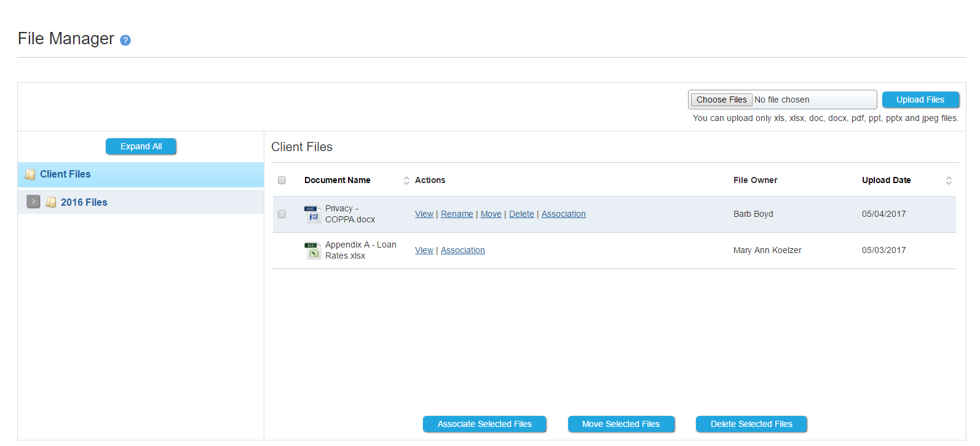
Task: Expand the 2016 Files folder arrow
Action: (x=34, y=201)
